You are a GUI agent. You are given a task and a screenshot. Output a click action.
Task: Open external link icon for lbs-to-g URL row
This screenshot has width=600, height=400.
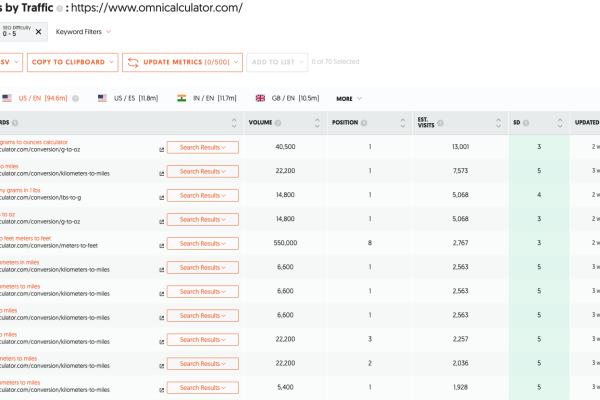[x=161, y=198]
